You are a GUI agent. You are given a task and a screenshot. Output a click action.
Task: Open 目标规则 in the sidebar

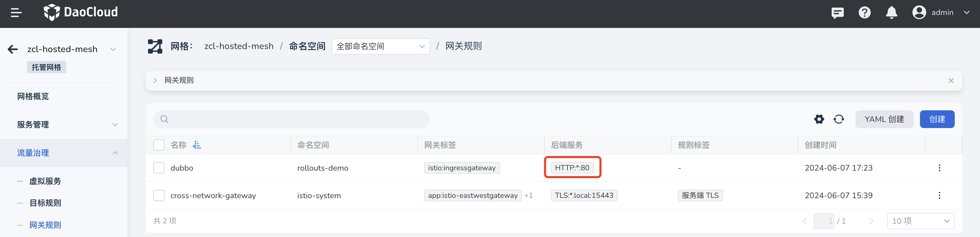tap(45, 203)
